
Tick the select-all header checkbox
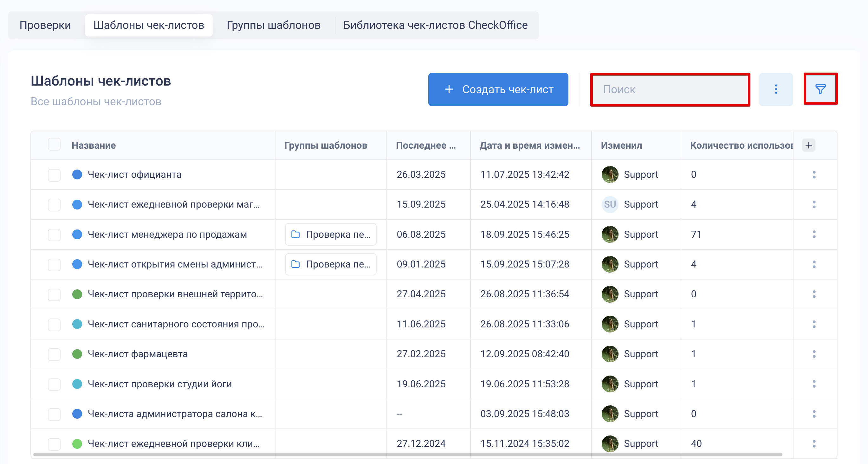pos(54,145)
